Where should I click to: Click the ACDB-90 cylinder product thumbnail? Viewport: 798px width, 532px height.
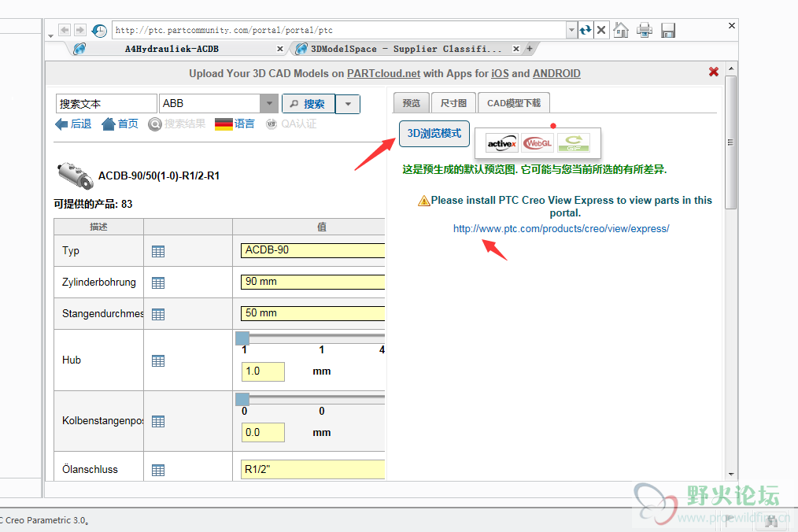tap(75, 175)
